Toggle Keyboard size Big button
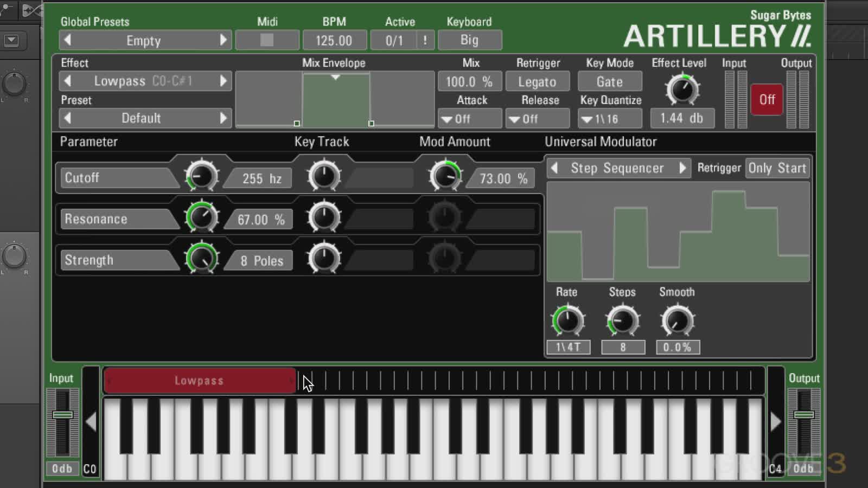The width and height of the screenshot is (868, 488). [x=470, y=40]
